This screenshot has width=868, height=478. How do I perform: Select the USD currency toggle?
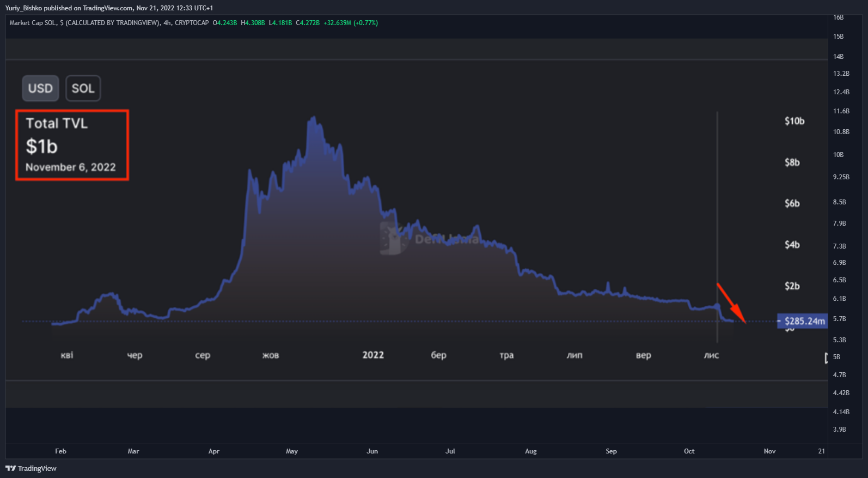click(x=40, y=88)
